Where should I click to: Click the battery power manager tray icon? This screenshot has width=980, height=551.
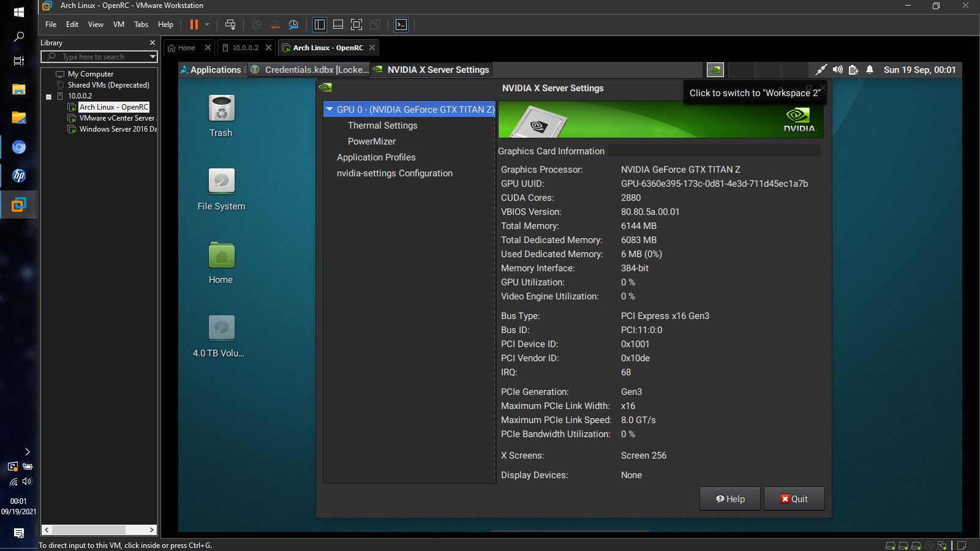pyautogui.click(x=853, y=70)
